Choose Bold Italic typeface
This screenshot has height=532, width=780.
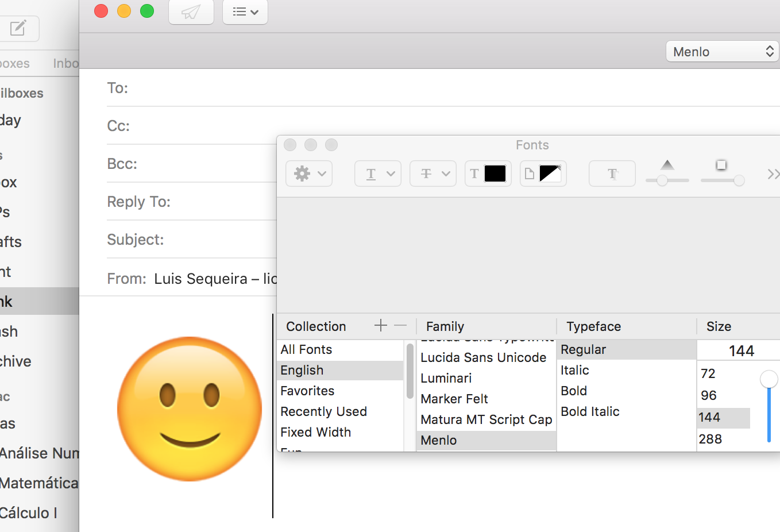pos(590,411)
